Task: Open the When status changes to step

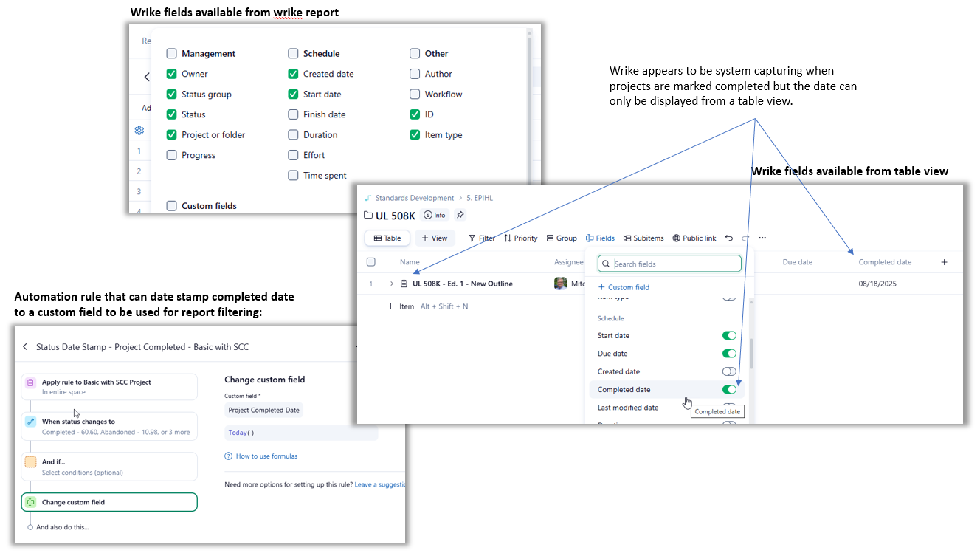Action: (x=109, y=426)
